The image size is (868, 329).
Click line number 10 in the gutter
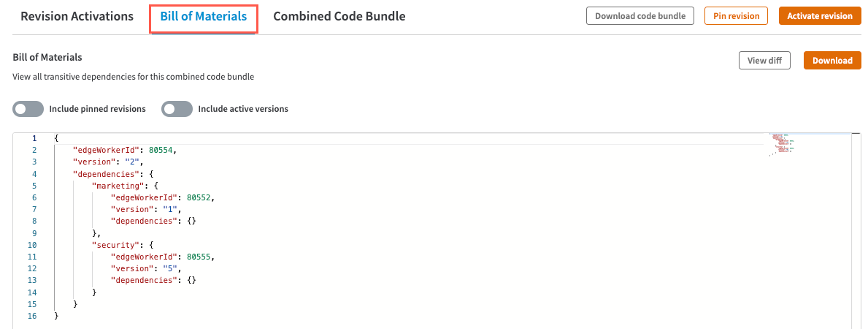tap(31, 245)
